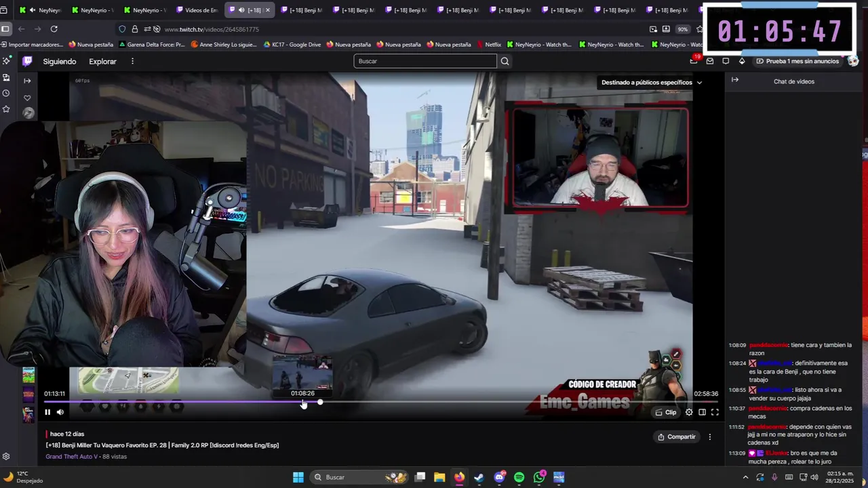Screen dimensions: 868x488
Task: Switch to first NeyNeyrio Kick tab
Action: (39, 10)
